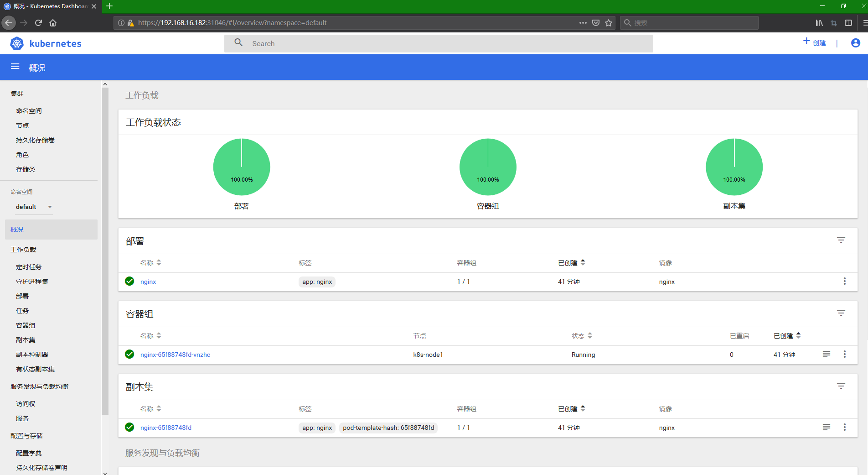Open the nginx deployment link
This screenshot has height=475, width=868.
(148, 282)
